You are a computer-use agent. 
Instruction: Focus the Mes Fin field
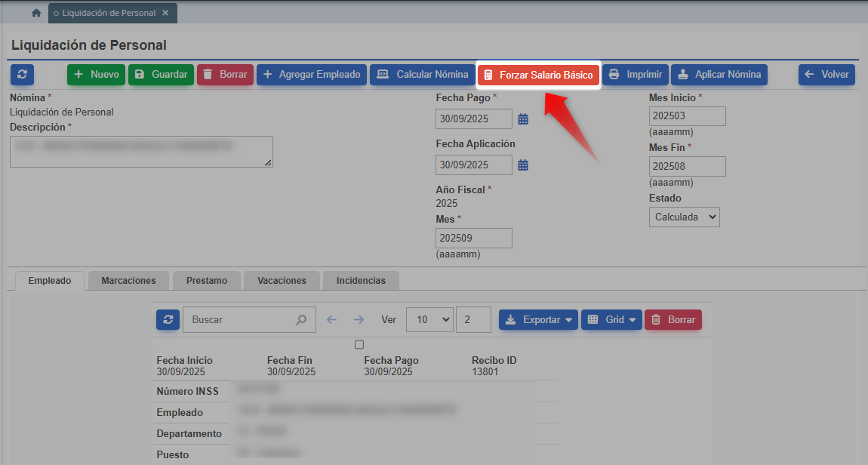(x=687, y=167)
